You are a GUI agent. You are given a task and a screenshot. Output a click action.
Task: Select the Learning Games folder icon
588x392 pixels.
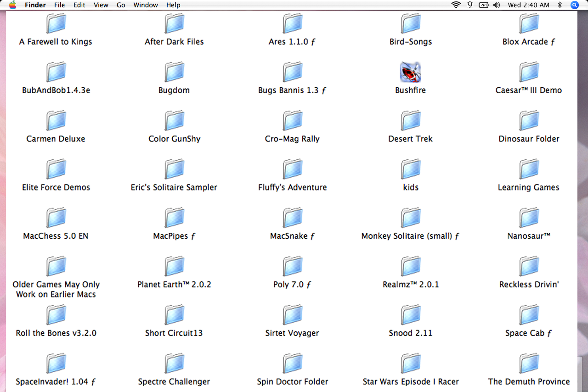tap(529, 169)
